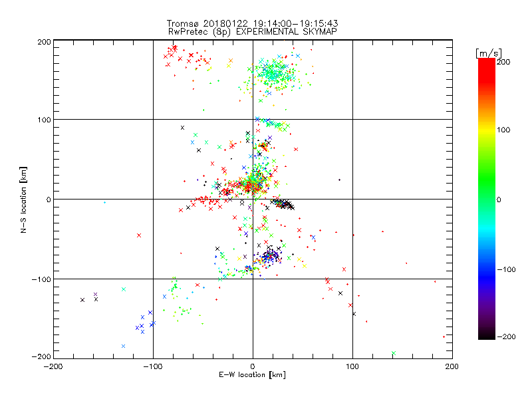Click the 'N-S location [km]' axis label
This screenshot has width=532, height=399.
pos(23,199)
